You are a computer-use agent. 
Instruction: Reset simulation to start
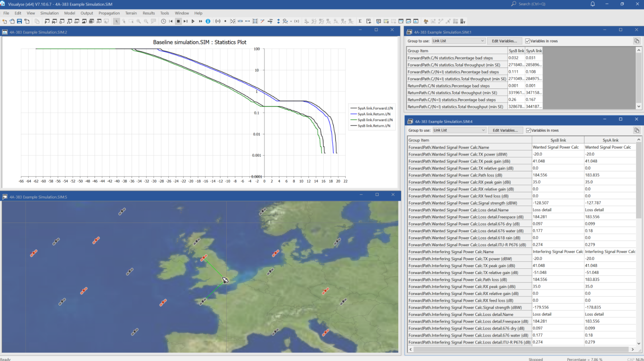click(x=171, y=21)
